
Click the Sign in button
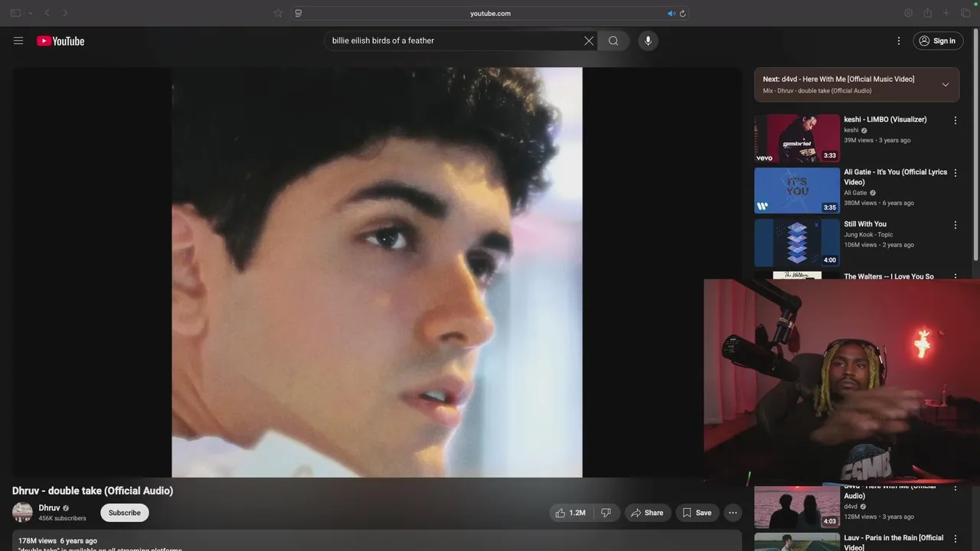pos(938,41)
